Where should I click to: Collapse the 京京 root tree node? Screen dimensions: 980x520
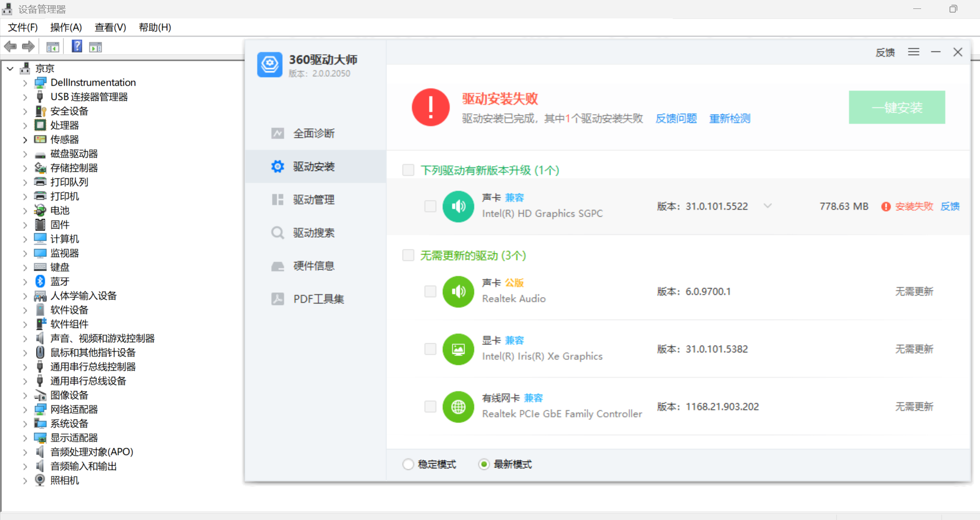[x=10, y=68]
